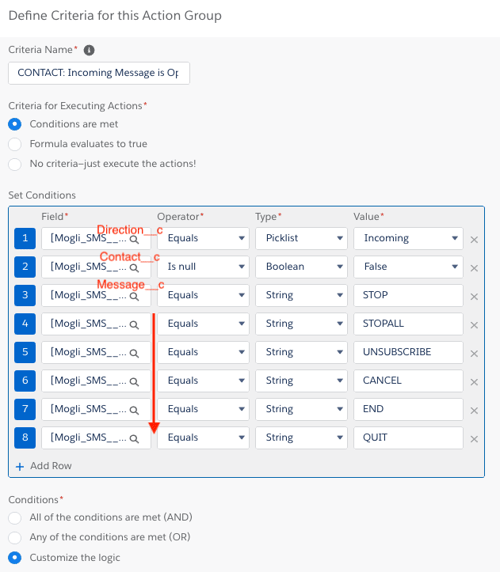Click the Criteria Name text field
The image size is (500, 572).
(99, 73)
